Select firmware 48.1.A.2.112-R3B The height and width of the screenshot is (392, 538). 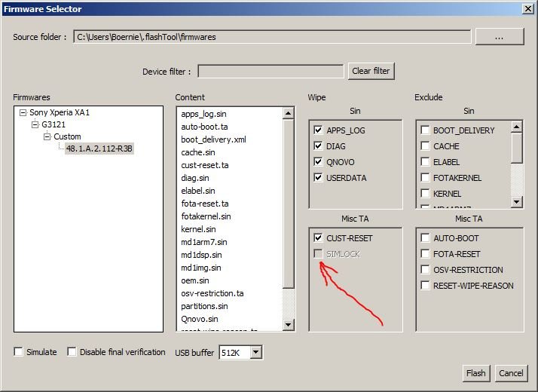[99, 149]
